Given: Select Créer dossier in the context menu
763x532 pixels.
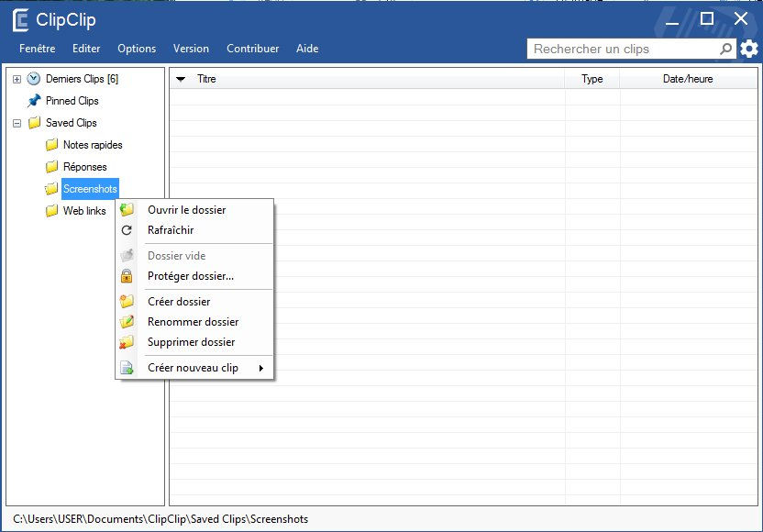Looking at the screenshot, I should [194, 301].
